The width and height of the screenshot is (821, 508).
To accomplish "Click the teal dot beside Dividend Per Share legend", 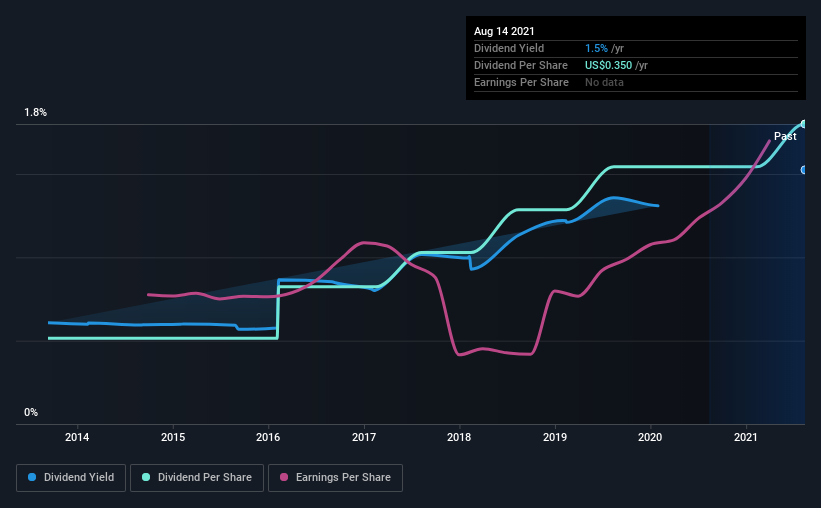I will point(146,478).
